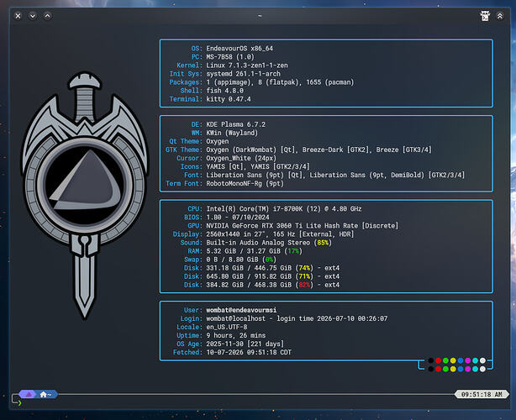The height and width of the screenshot is (420, 516).
Task: Click the 'MS-7B58 (1.0)' PC value
Action: click(x=230, y=57)
